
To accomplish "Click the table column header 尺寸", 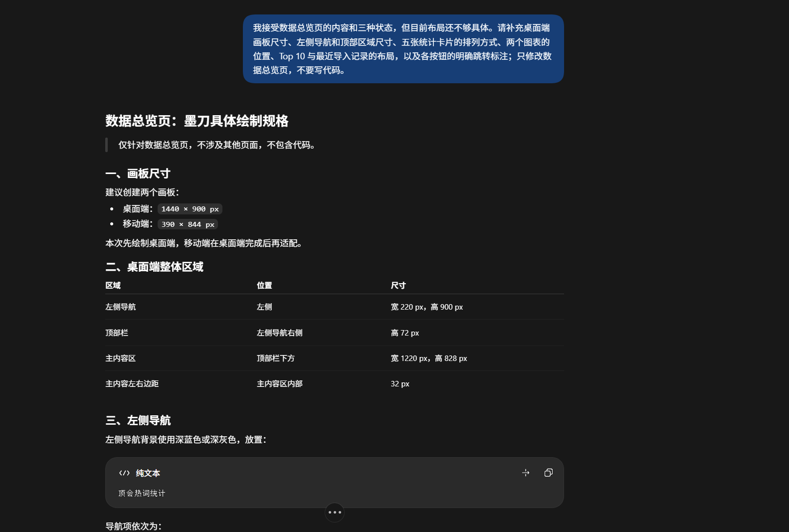I will coord(398,286).
